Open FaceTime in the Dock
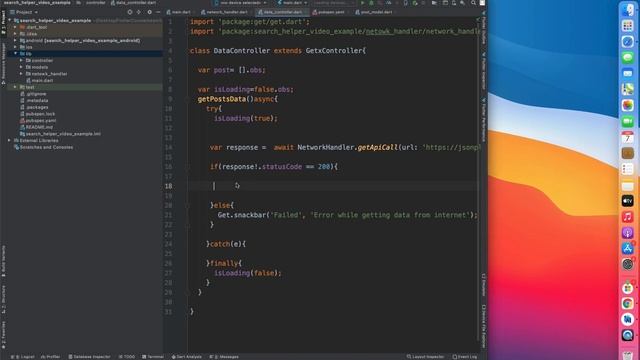 (628, 121)
